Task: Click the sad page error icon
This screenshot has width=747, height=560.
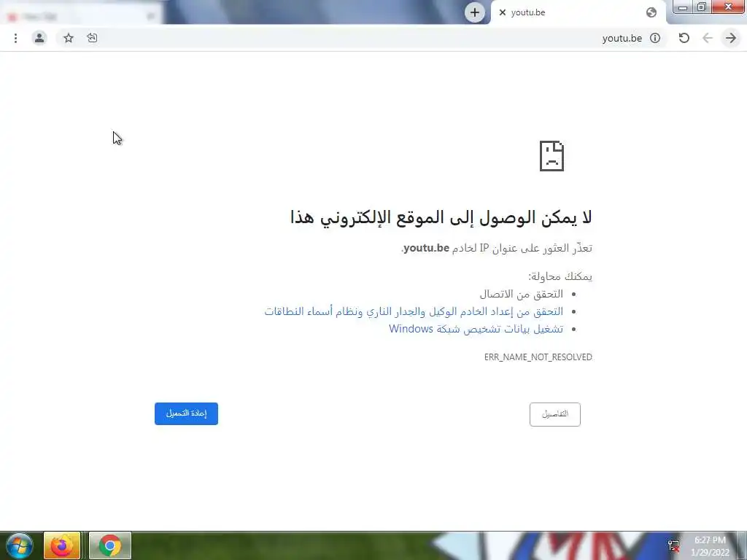Action: [x=551, y=156]
